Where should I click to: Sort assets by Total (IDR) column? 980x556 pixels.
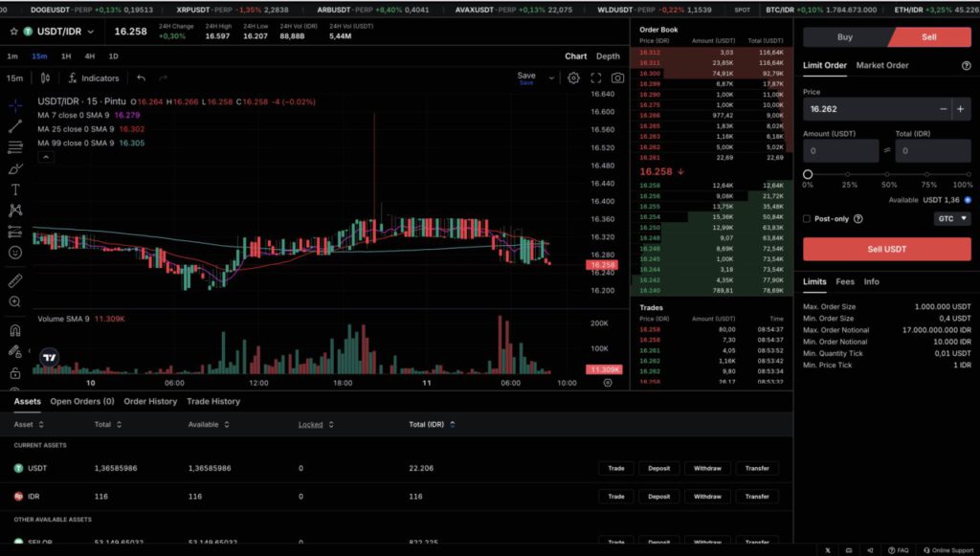pos(432,425)
